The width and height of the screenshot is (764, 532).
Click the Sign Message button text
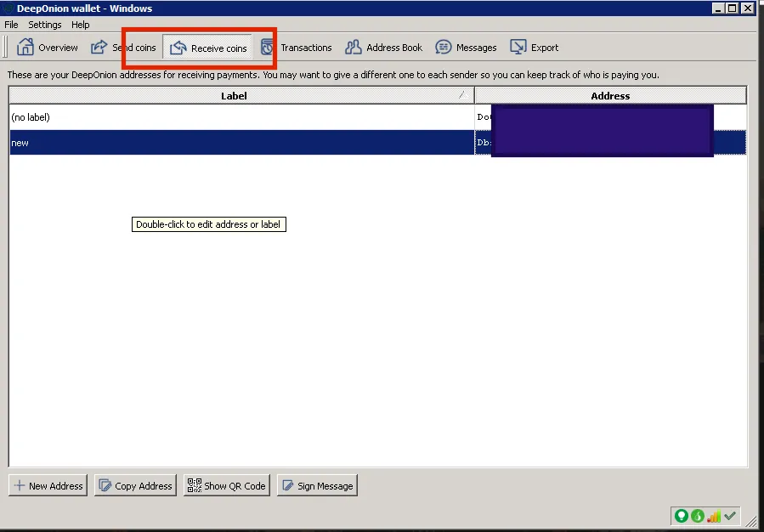pyautogui.click(x=325, y=486)
